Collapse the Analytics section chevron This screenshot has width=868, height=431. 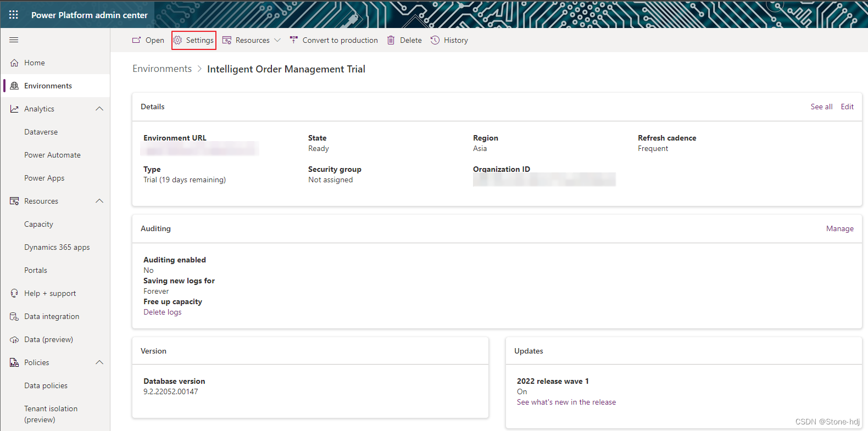[x=99, y=109]
